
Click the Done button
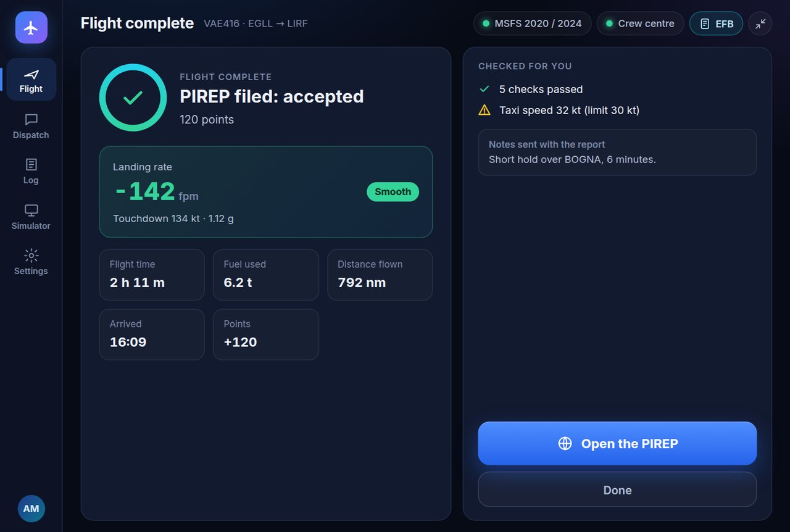pyautogui.click(x=617, y=489)
